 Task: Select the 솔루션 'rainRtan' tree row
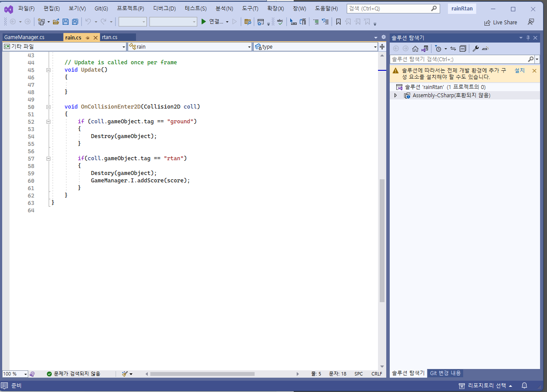point(464,87)
